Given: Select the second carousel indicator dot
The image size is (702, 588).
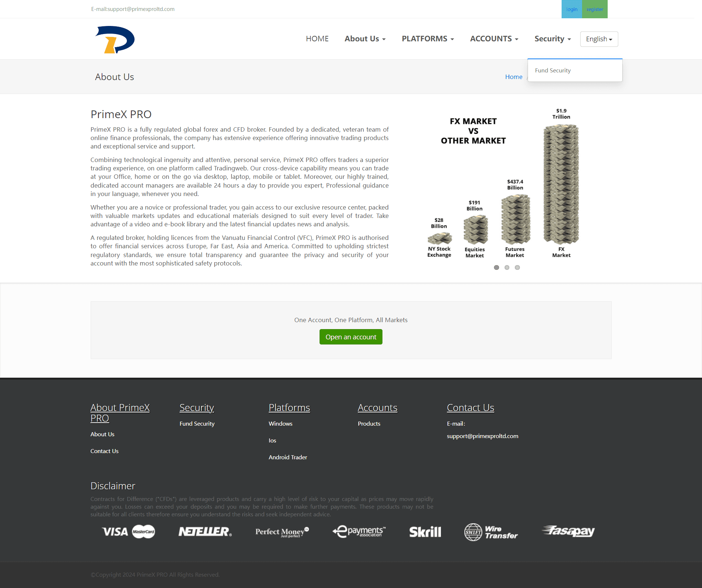Looking at the screenshot, I should 507,268.
